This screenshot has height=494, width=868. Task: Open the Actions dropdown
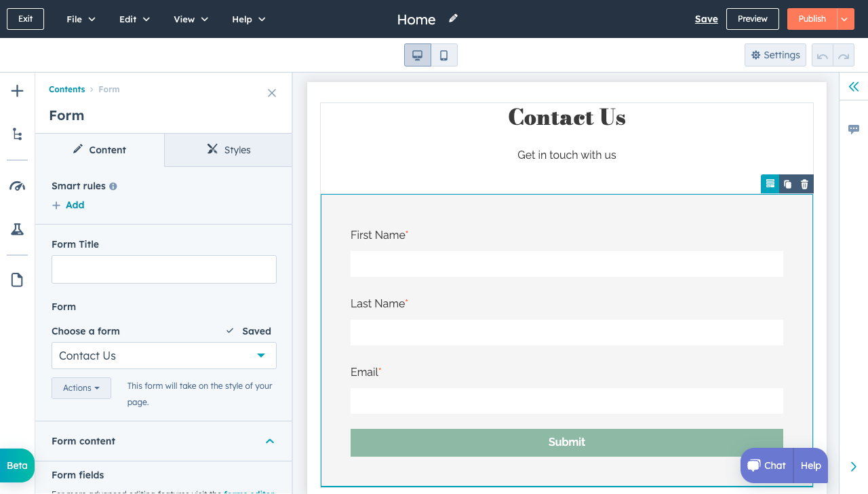81,388
